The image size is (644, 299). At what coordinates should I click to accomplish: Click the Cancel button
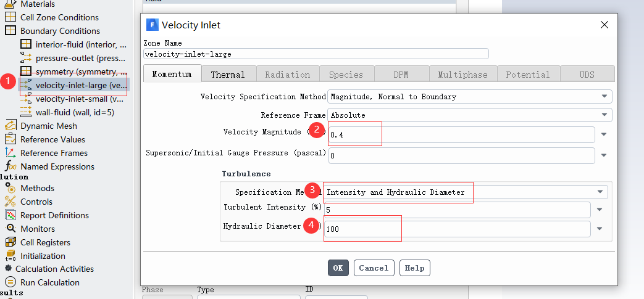pyautogui.click(x=374, y=268)
